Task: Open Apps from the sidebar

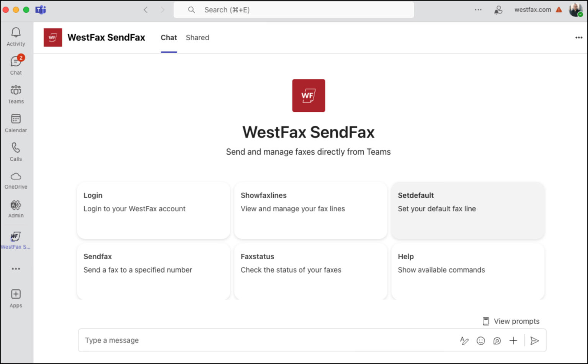Action: pyautogui.click(x=16, y=298)
